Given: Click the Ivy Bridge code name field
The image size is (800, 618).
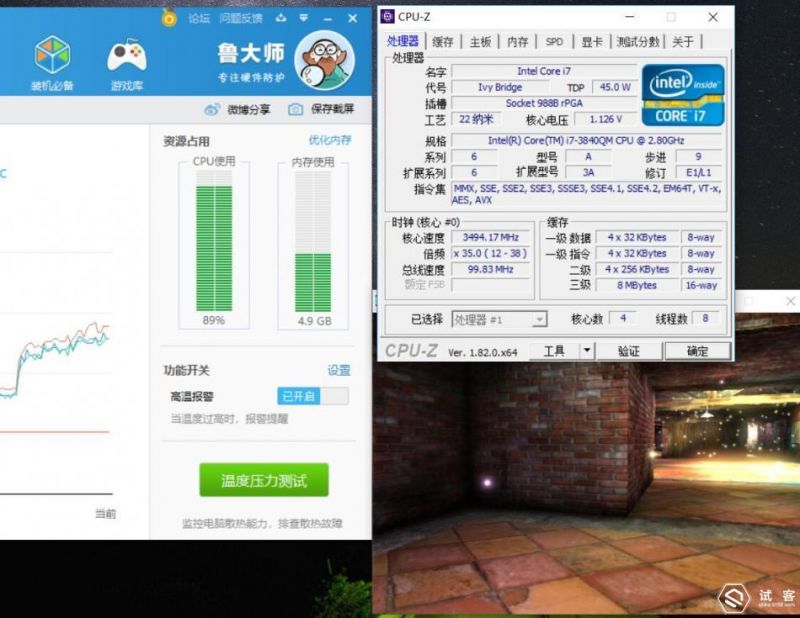Looking at the screenshot, I should point(500,87).
